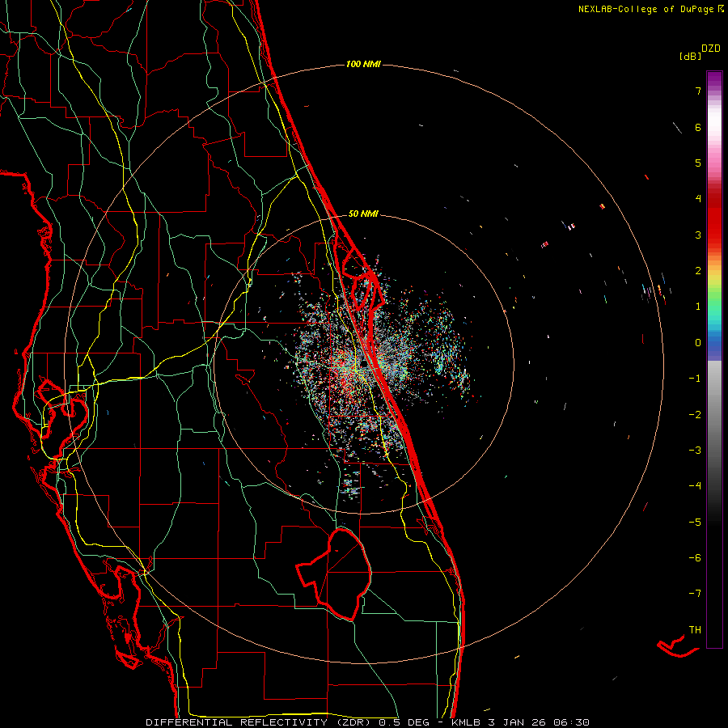Select the -6 dB scale tick label
The width and height of the screenshot is (728, 728).
coord(695,557)
